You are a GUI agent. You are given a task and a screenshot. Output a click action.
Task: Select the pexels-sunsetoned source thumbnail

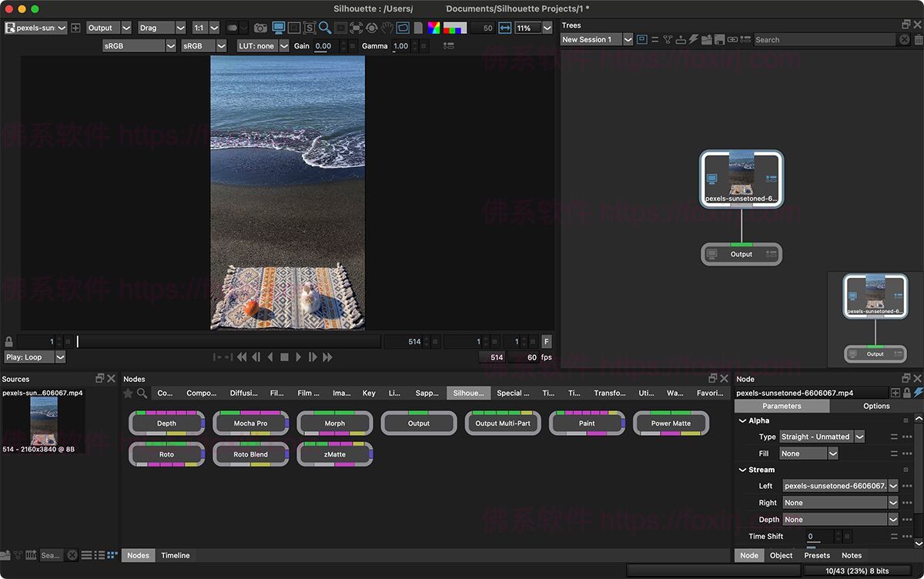point(44,420)
